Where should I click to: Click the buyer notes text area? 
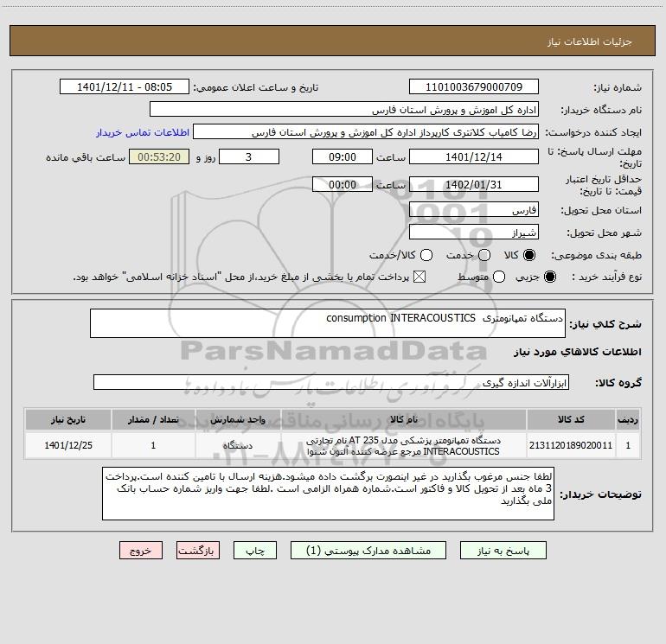point(328,494)
